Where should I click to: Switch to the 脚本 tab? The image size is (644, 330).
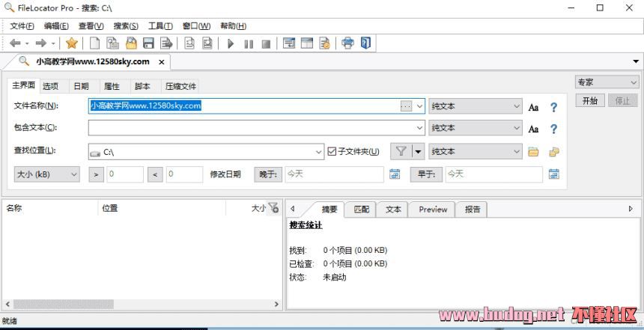pos(142,86)
